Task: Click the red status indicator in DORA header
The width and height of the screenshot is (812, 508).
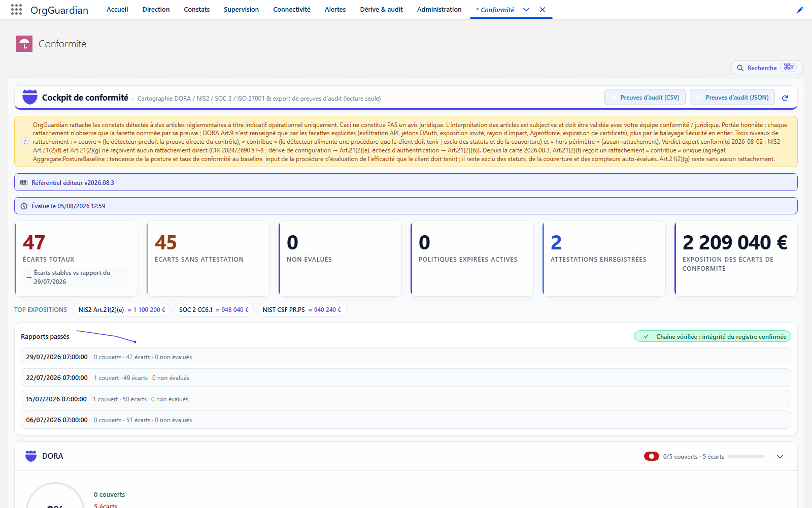Action: pos(652,456)
